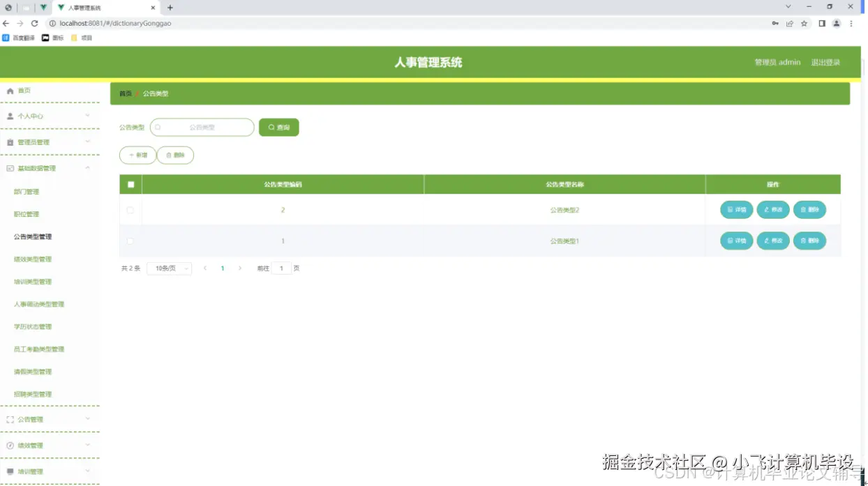This screenshot has width=868, height=486.
Task: Click the 前往 page jump input box
Action: click(x=281, y=268)
